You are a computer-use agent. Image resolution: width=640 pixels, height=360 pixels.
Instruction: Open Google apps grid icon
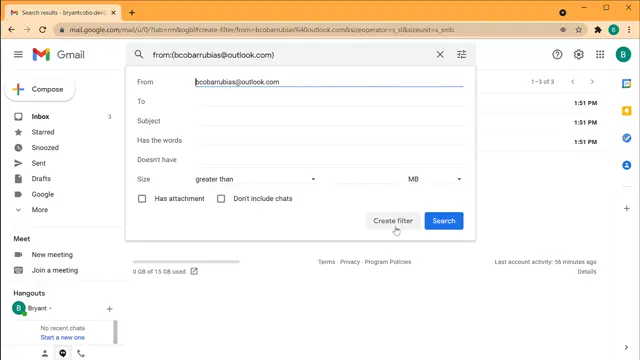600,54
